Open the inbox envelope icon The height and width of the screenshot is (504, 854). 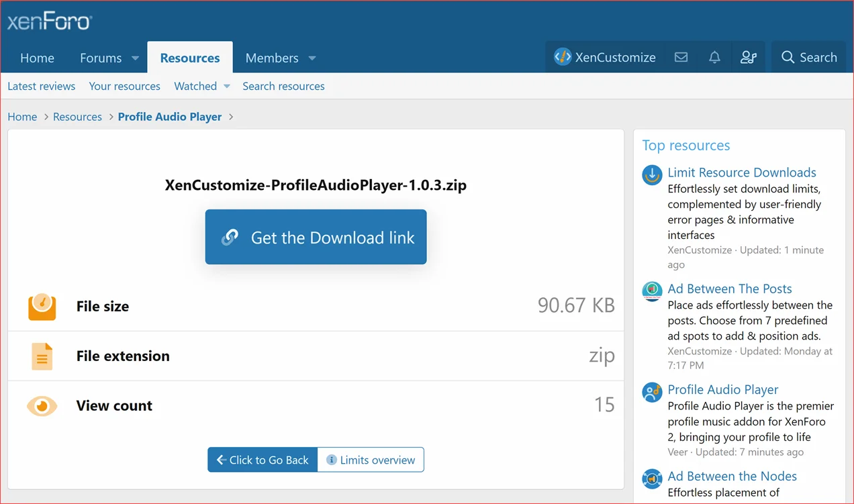681,57
